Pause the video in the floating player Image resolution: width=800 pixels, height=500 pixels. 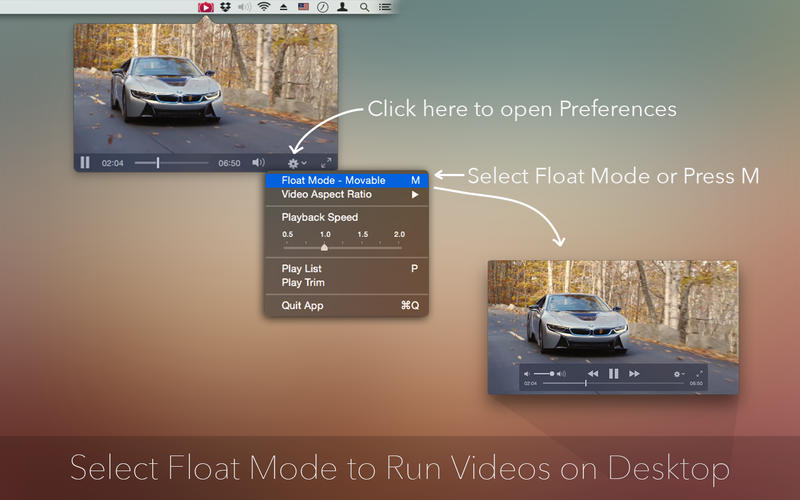click(613, 374)
